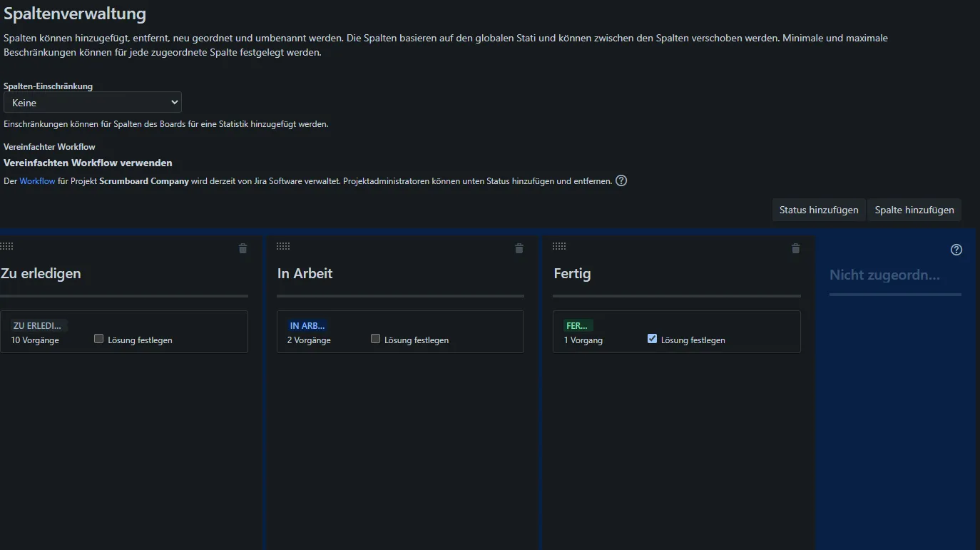Click the Zu erledigen column title to rename
This screenshot has width=980, height=550.
(x=41, y=273)
